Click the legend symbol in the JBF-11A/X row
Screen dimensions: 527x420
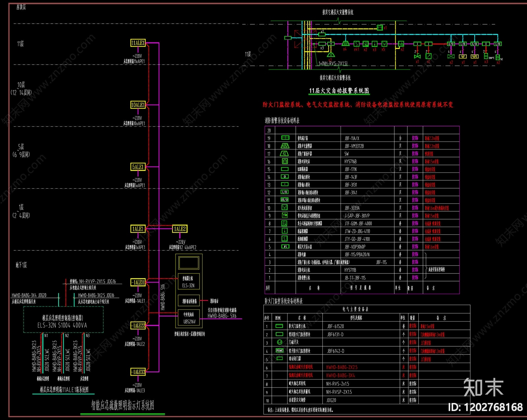point(285,138)
